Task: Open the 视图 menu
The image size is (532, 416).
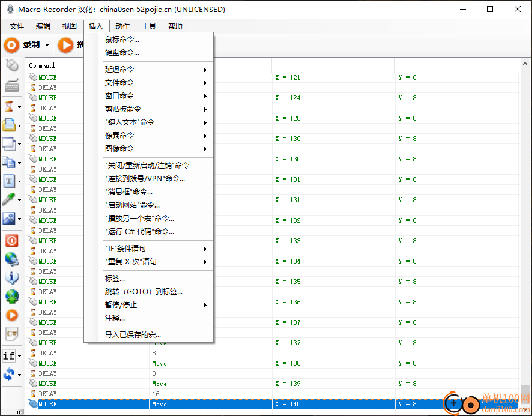Action: pos(70,26)
